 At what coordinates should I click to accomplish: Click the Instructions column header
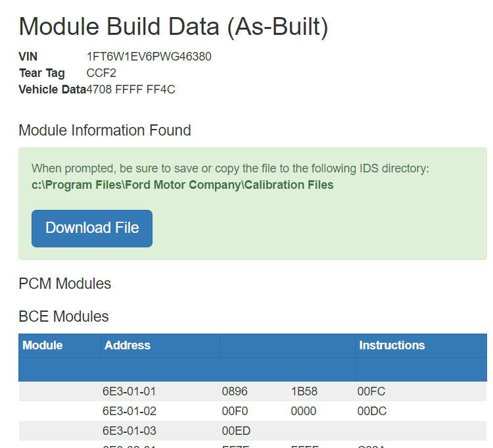point(392,345)
